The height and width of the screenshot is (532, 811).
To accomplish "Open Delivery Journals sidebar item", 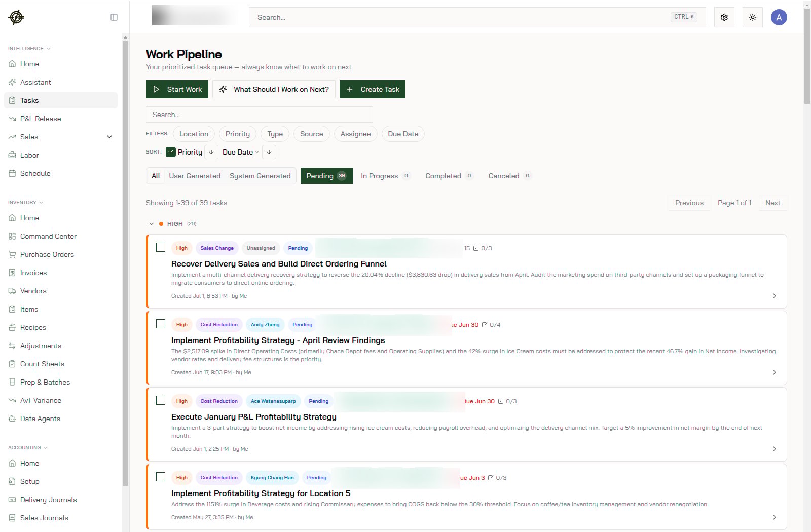I will [x=61, y=500].
